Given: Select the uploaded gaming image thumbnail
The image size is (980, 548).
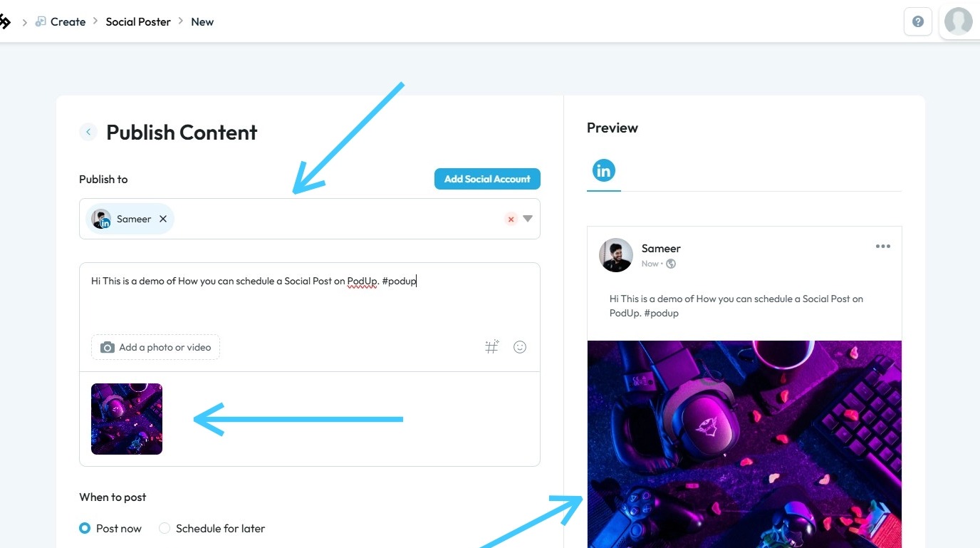Looking at the screenshot, I should click(127, 419).
